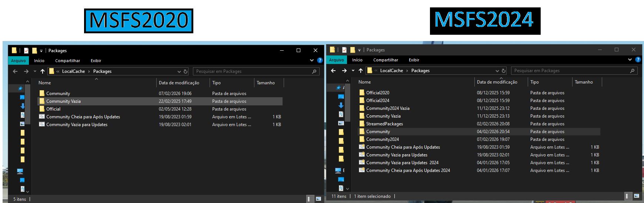The image size is (644, 203).
Task: Click breadcrumb chevron after LocalCache in MSFS2024
Action: [407, 71]
